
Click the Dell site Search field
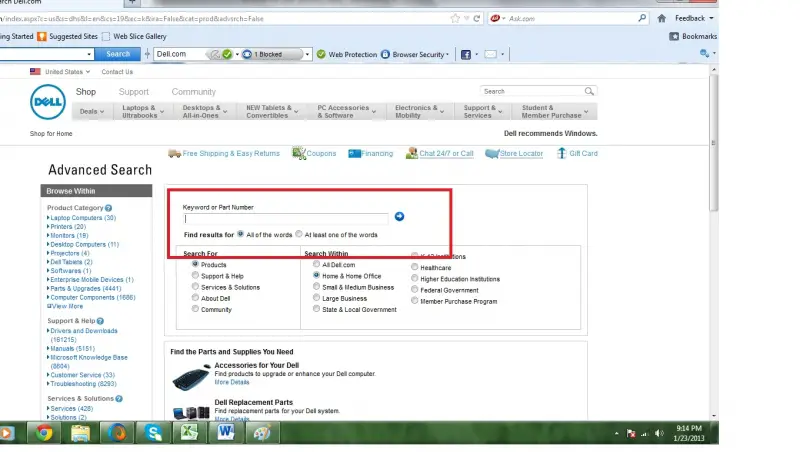(532, 91)
